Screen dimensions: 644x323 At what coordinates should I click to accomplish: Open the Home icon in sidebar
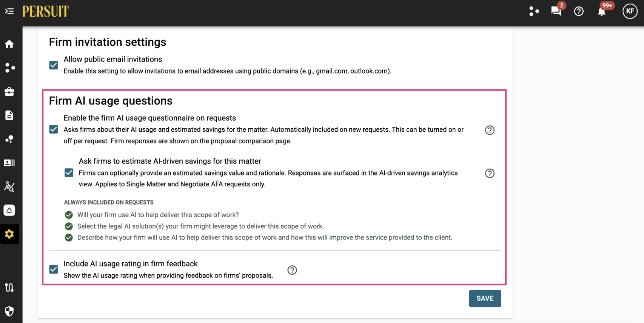[9, 44]
